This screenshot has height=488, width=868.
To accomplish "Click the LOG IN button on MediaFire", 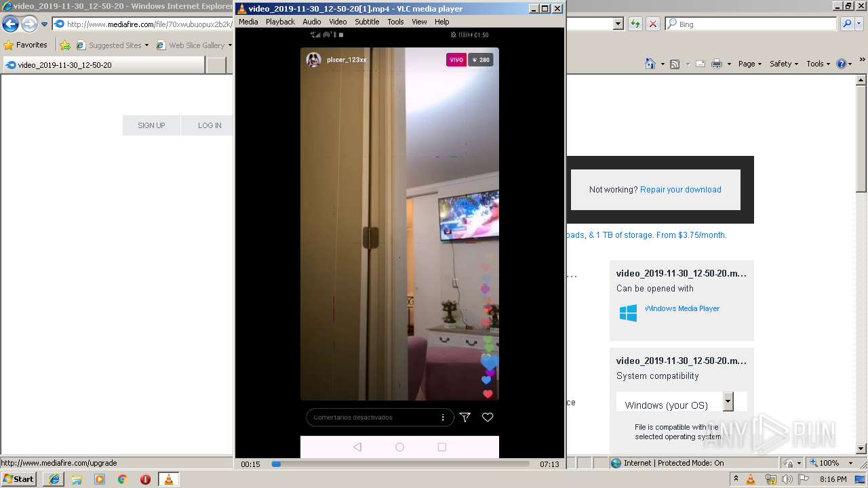I will (x=210, y=125).
